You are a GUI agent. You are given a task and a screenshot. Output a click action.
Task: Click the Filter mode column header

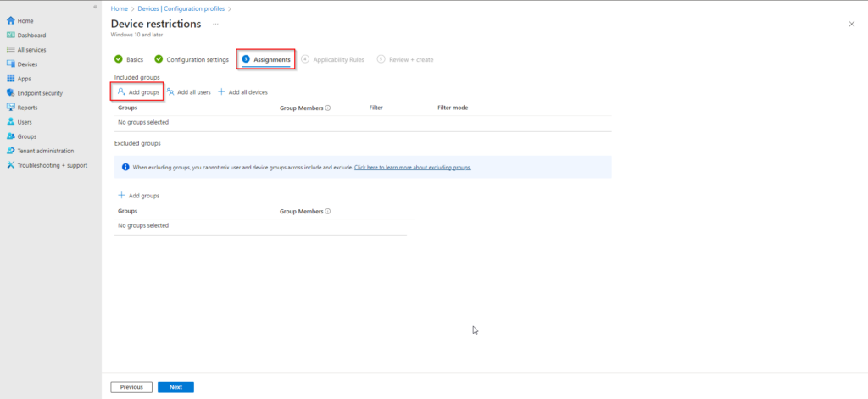click(x=453, y=108)
